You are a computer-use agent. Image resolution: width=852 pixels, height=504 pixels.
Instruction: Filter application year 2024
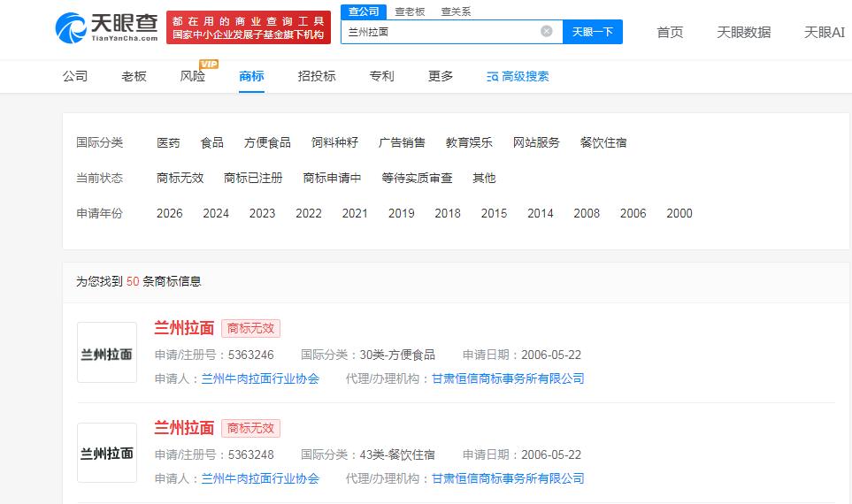pos(216,213)
